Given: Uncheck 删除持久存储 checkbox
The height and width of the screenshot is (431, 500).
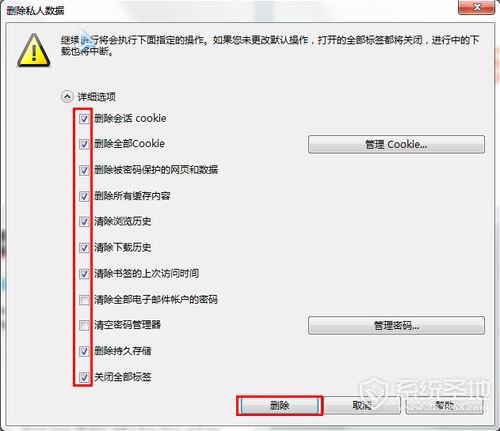Looking at the screenshot, I should point(84,351).
